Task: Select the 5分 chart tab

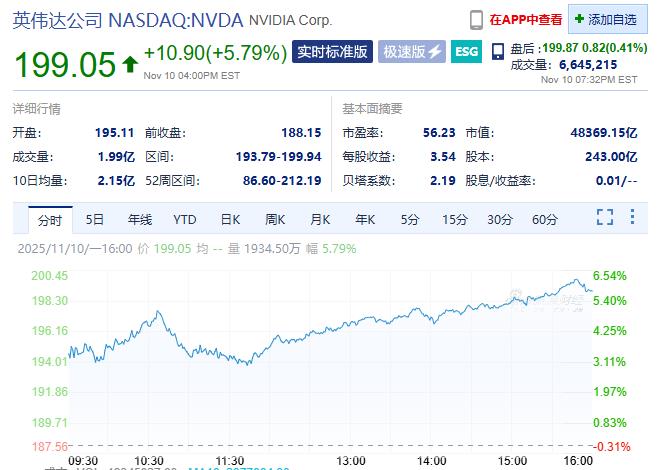Action: pyautogui.click(x=410, y=220)
